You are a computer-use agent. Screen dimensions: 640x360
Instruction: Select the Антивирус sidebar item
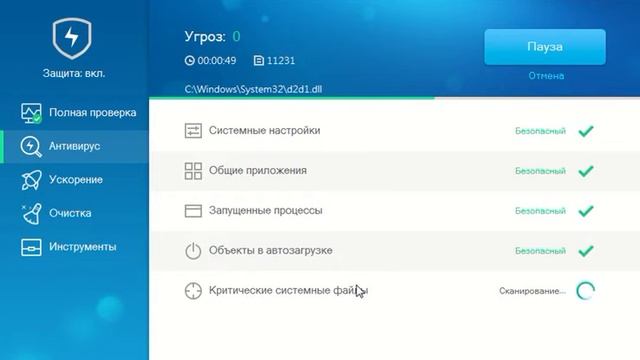coord(74,147)
